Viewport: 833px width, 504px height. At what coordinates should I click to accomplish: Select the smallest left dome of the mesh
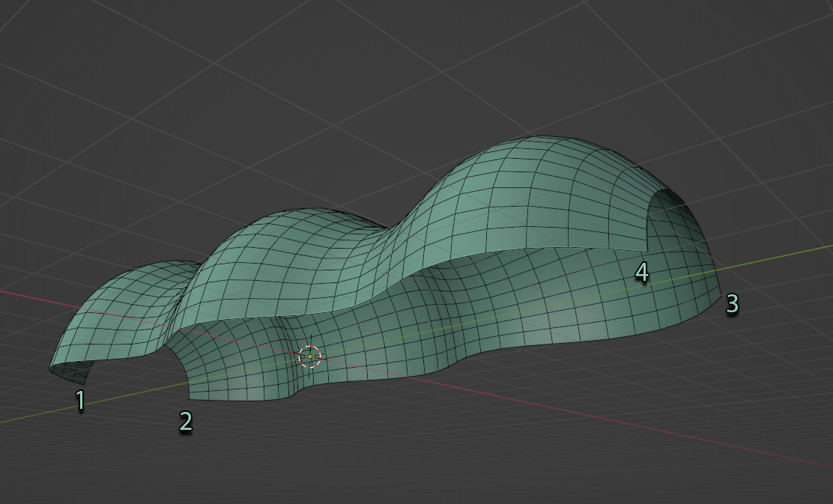(127, 308)
